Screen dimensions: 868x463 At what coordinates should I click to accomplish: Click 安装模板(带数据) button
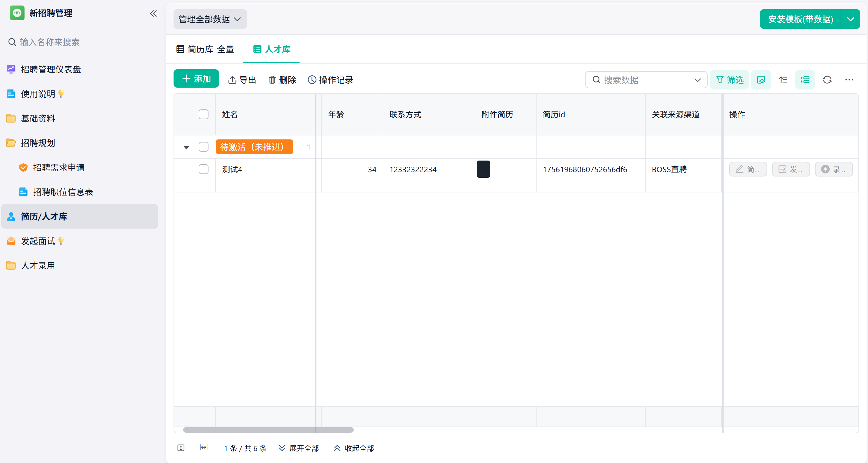pos(800,19)
